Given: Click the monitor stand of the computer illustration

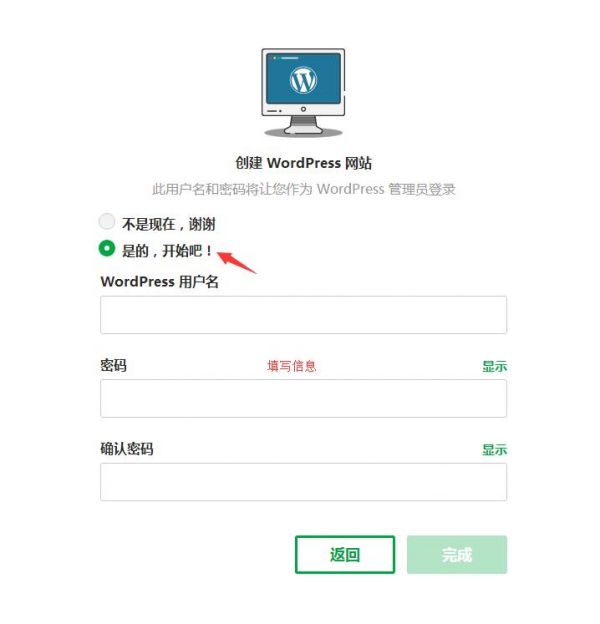Looking at the screenshot, I should 303,125.
